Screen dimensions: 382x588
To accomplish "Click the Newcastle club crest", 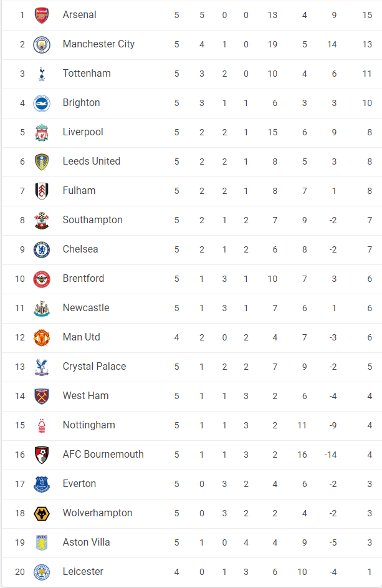I will click(x=41, y=308).
